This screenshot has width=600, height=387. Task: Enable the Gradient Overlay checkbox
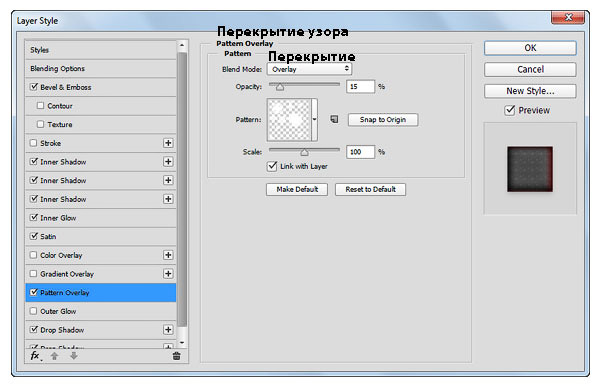tap(34, 273)
